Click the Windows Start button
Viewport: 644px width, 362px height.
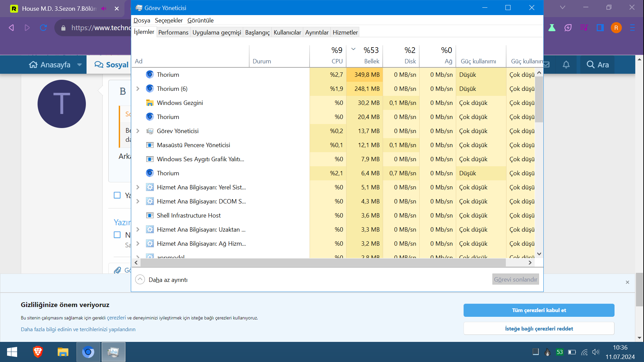[x=12, y=352]
